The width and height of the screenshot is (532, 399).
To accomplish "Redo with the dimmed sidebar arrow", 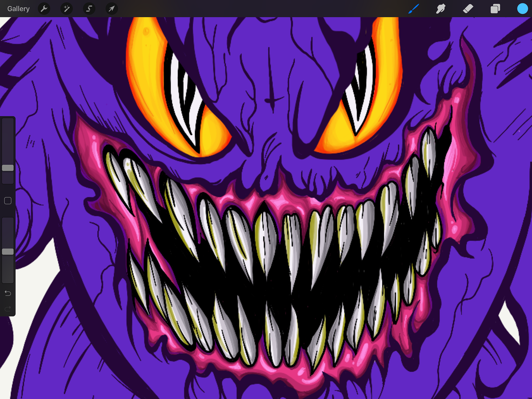I will 8,309.
